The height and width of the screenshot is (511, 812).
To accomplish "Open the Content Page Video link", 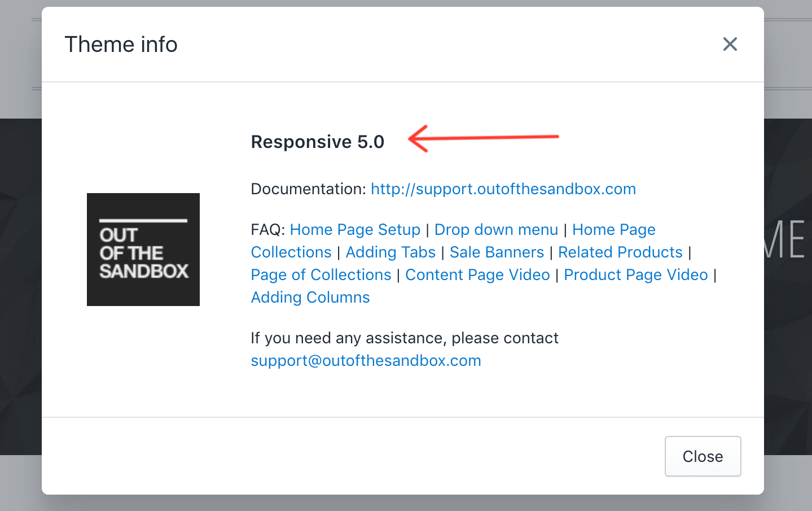I will pyautogui.click(x=477, y=275).
